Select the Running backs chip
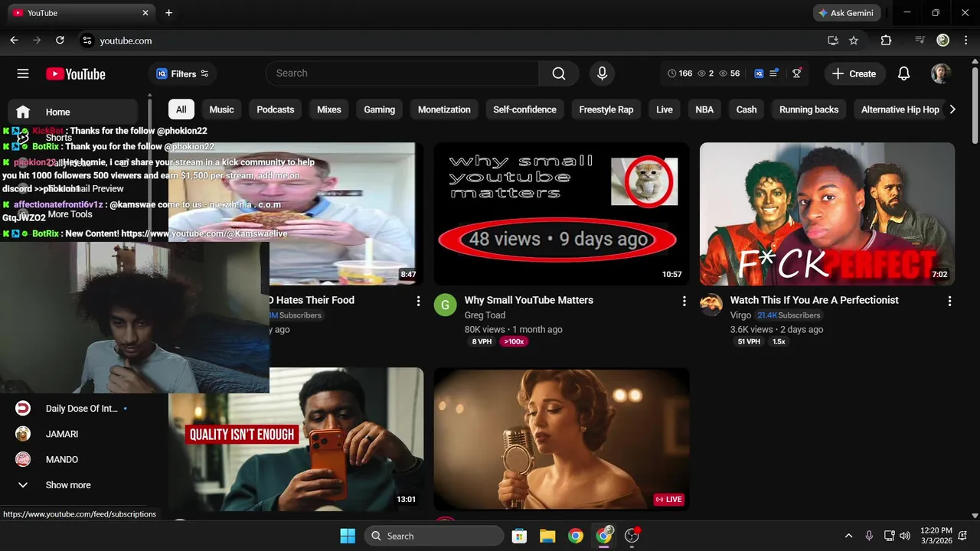The image size is (980, 551). (x=808, y=109)
